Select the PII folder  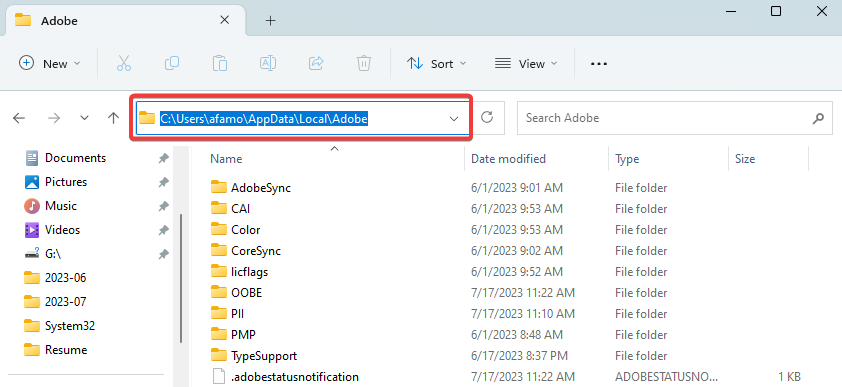click(x=237, y=314)
